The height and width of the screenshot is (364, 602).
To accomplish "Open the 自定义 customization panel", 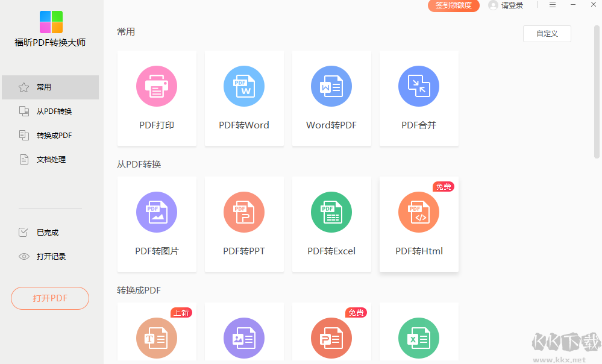I will point(547,34).
